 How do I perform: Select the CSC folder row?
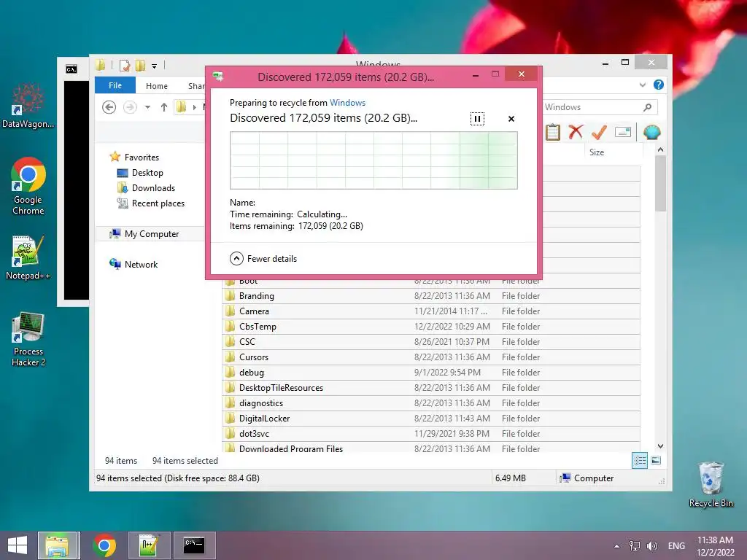430,341
